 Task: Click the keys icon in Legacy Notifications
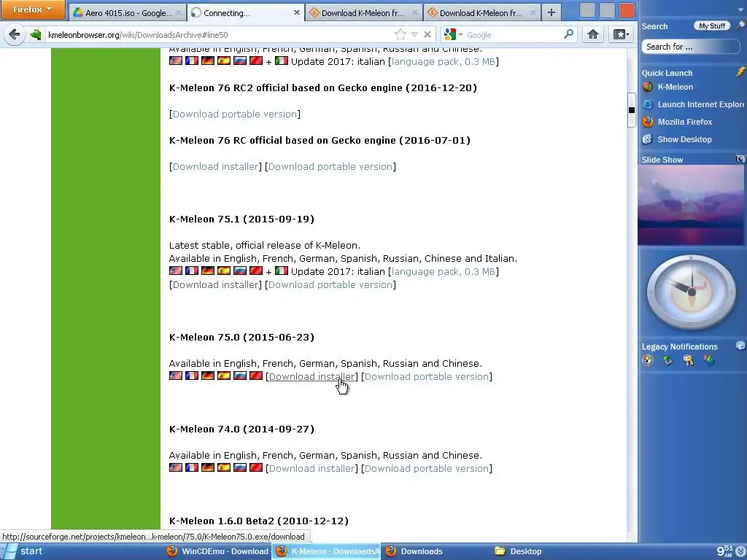[x=689, y=360]
